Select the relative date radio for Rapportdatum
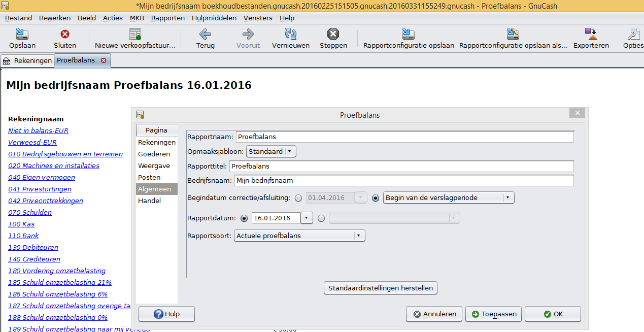Screen dimensions: 644x332 321,218
